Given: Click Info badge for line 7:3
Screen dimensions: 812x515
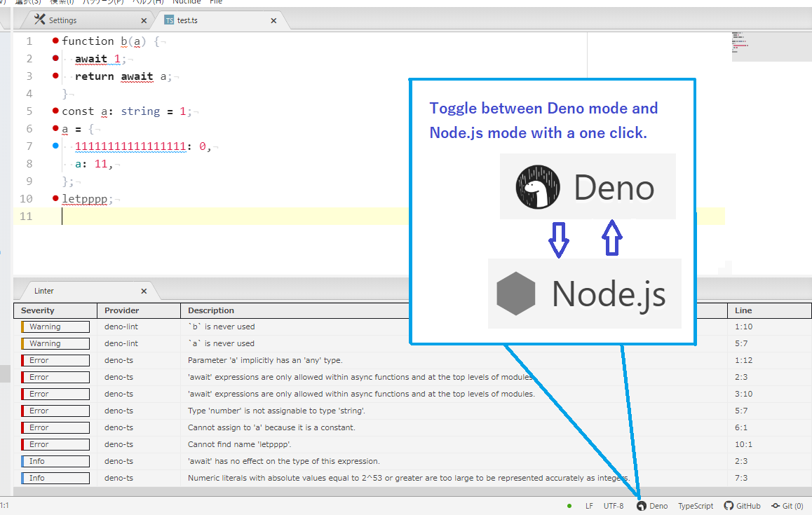Looking at the screenshot, I should pyautogui.click(x=55, y=479).
